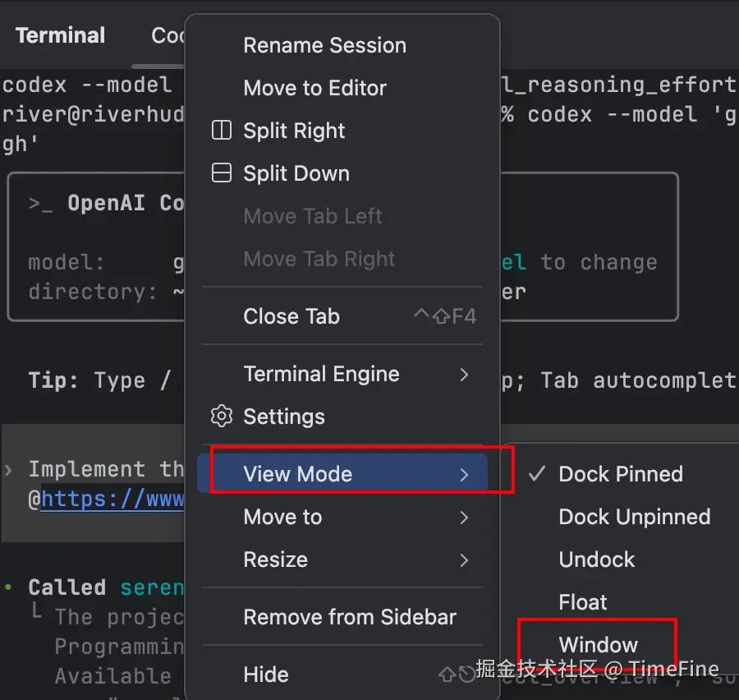Choose Rename Session from the menu
The height and width of the screenshot is (700, 739).
click(x=324, y=45)
